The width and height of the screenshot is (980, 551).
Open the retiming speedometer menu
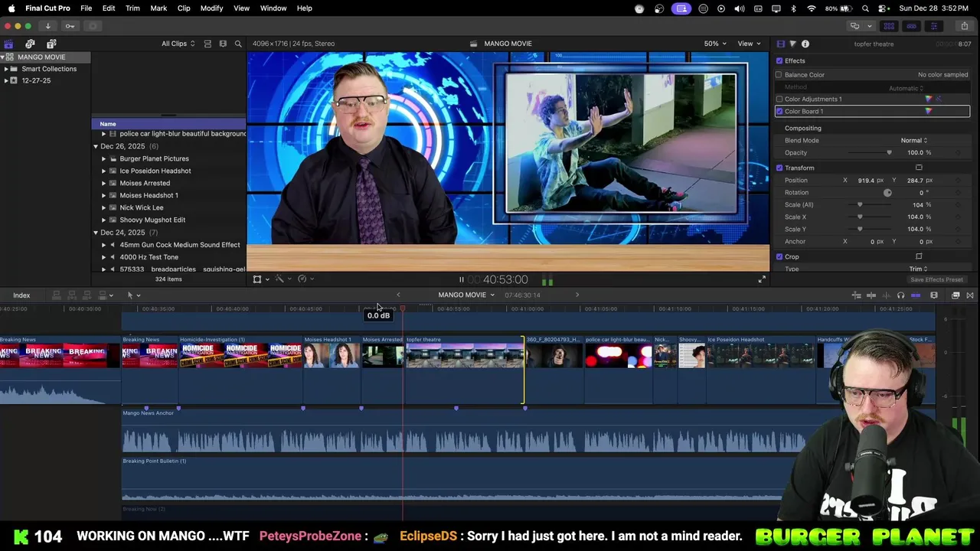(x=305, y=279)
